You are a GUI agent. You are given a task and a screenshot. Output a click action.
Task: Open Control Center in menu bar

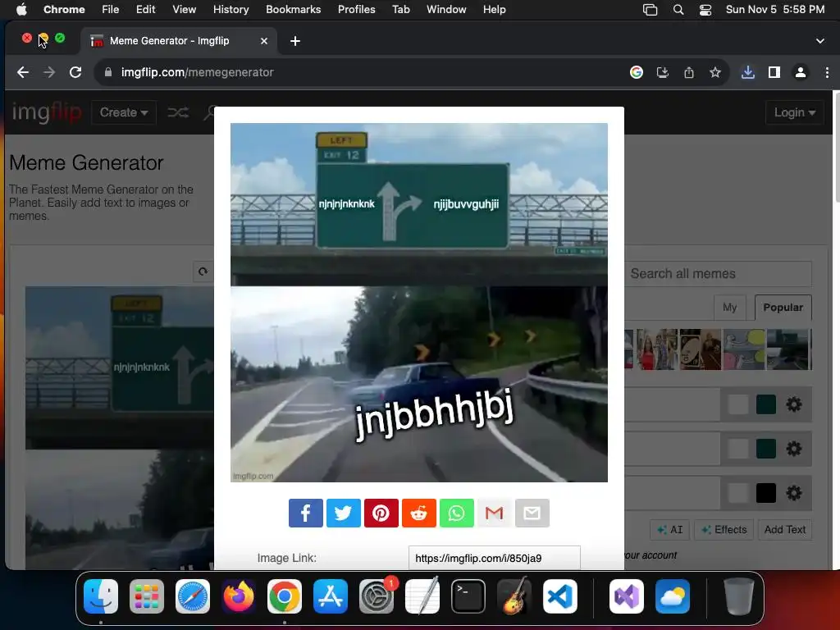pyautogui.click(x=705, y=9)
